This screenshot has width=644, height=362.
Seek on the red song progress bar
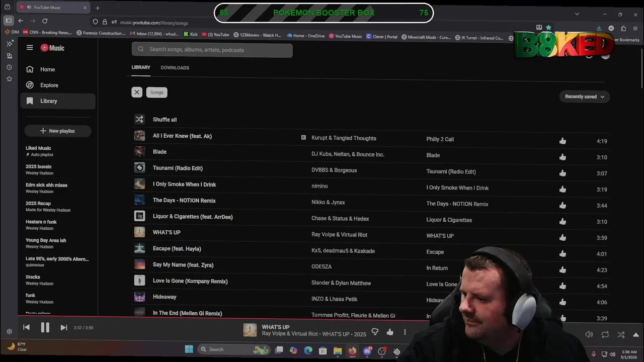[223, 317]
